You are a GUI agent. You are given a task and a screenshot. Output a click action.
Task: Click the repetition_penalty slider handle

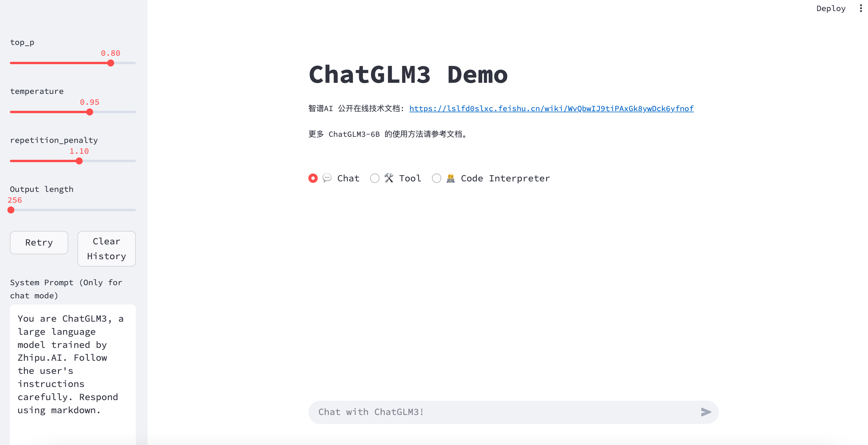coord(79,161)
